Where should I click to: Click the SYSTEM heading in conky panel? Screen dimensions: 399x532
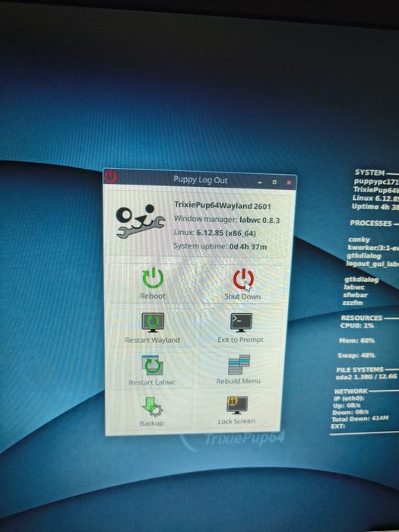click(x=369, y=173)
